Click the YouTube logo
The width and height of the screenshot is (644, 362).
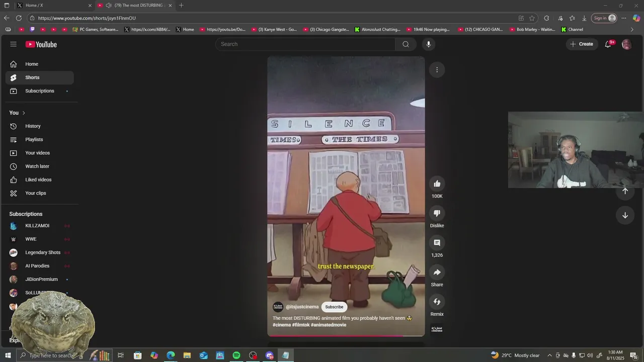tap(41, 44)
